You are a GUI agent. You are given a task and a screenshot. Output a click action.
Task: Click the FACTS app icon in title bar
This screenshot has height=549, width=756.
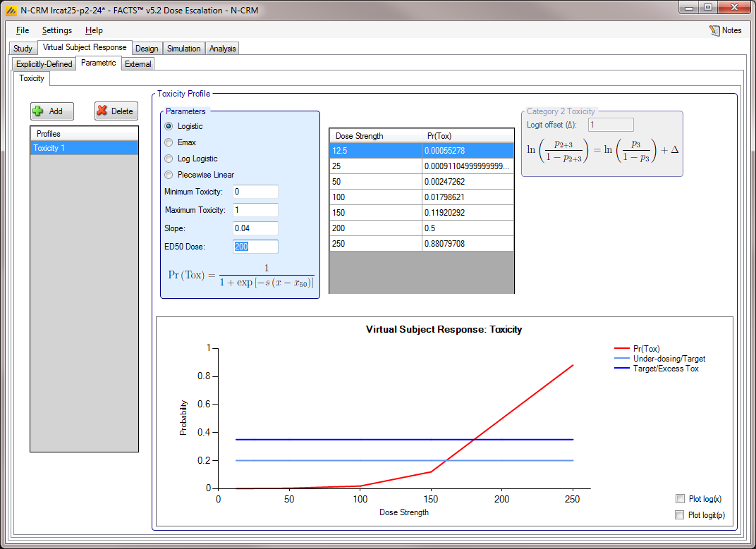click(x=11, y=11)
